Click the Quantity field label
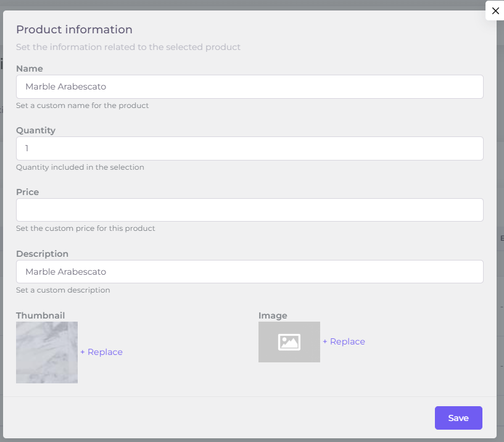The width and height of the screenshot is (504, 442). click(36, 130)
